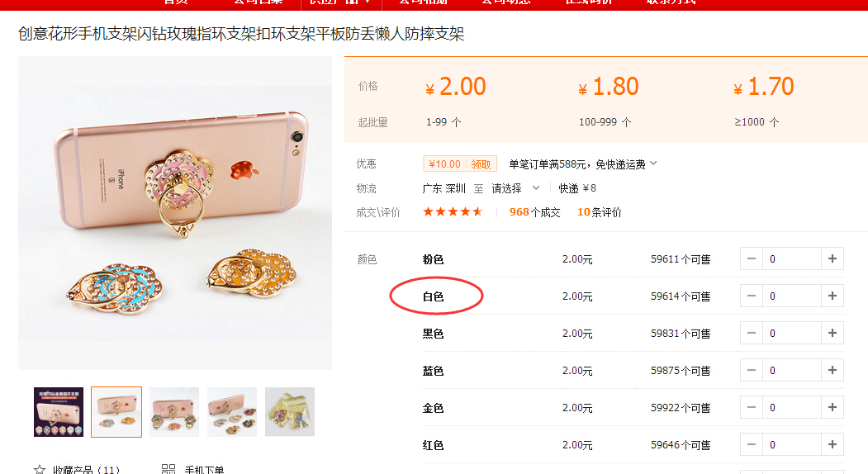The width and height of the screenshot is (868, 474).
Task: Decrease quantity for 白色 with minus button
Action: 752,296
